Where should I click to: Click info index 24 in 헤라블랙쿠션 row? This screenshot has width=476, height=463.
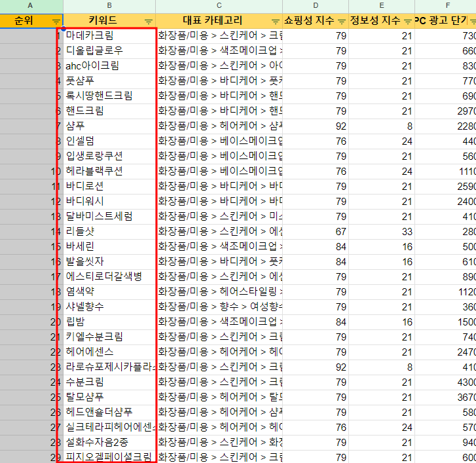[382, 171]
